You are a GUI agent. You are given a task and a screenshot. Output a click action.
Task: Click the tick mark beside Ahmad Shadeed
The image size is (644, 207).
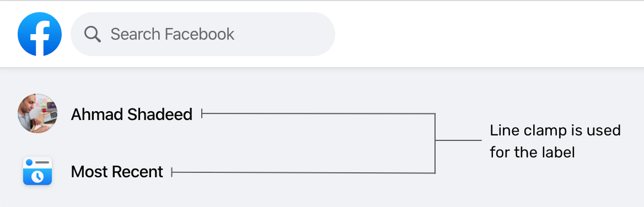202,113
